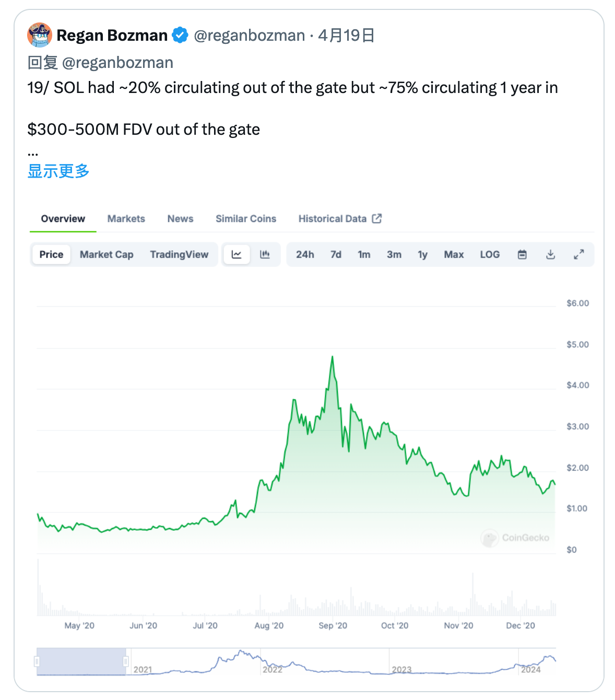Click the download chart icon
The image size is (615, 700).
pyautogui.click(x=550, y=254)
